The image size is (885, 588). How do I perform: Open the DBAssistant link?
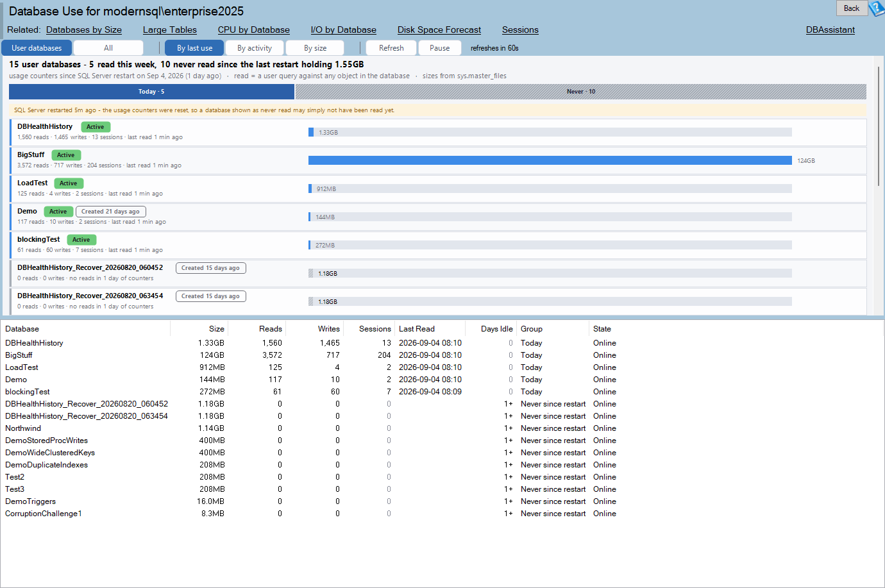pyautogui.click(x=830, y=29)
